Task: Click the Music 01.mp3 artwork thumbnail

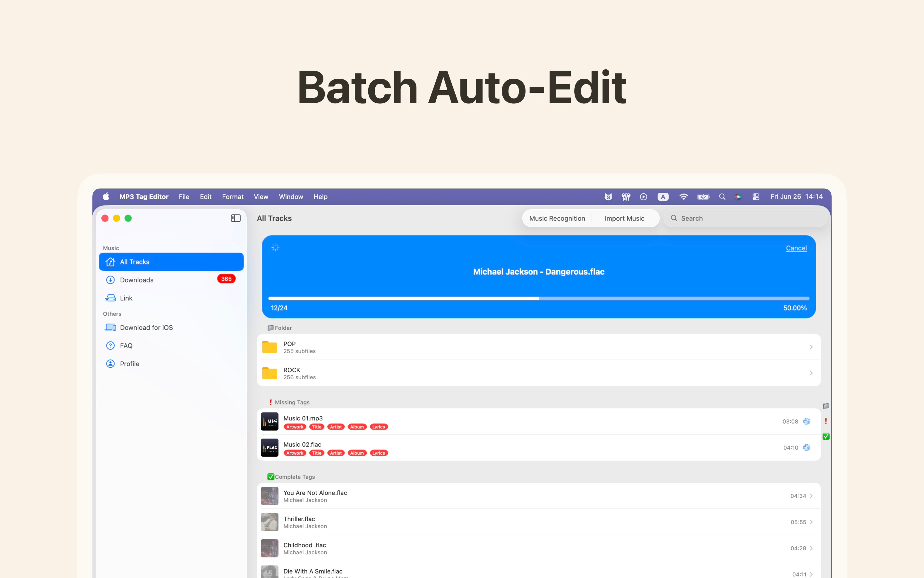Action: pyautogui.click(x=269, y=421)
